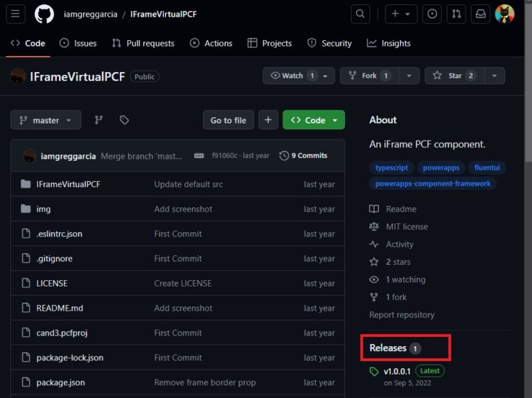Expand the create new plus dropdown

coord(401,14)
